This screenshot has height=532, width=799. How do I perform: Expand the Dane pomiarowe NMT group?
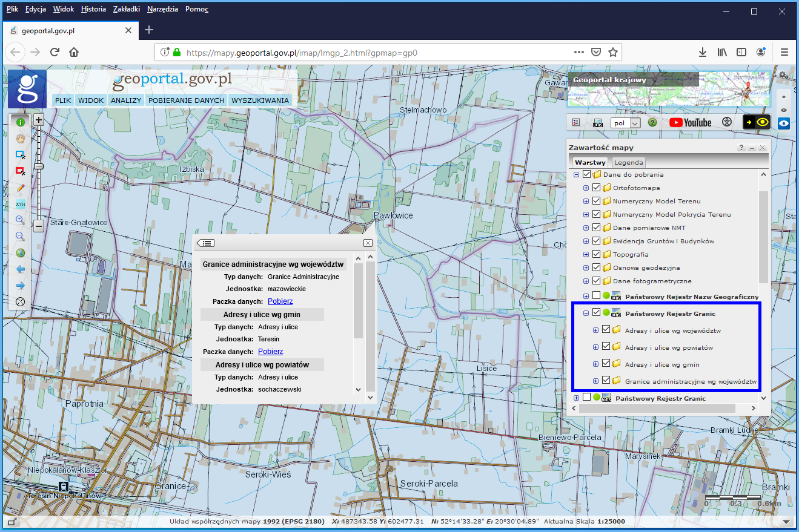pyautogui.click(x=586, y=228)
